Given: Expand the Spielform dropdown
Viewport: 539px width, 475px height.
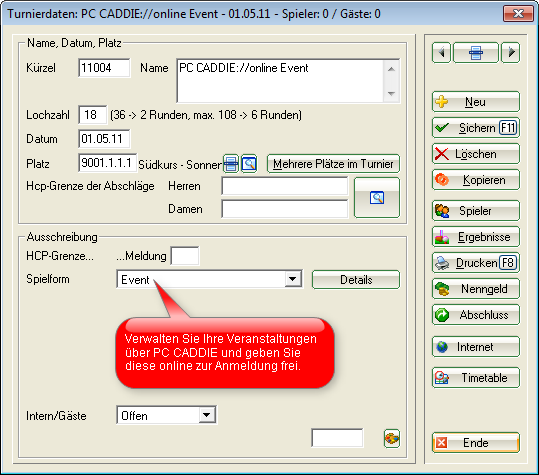Looking at the screenshot, I should click(293, 279).
